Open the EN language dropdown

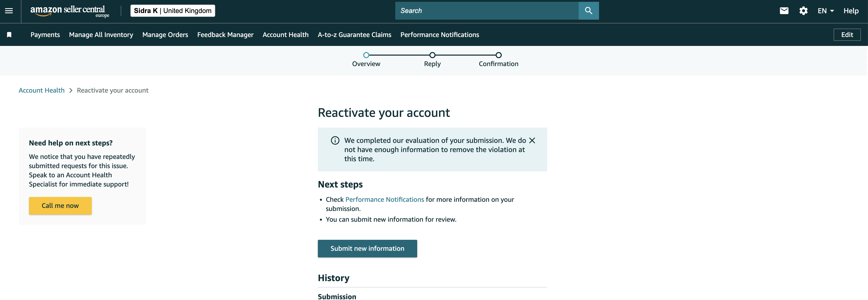coord(825,11)
